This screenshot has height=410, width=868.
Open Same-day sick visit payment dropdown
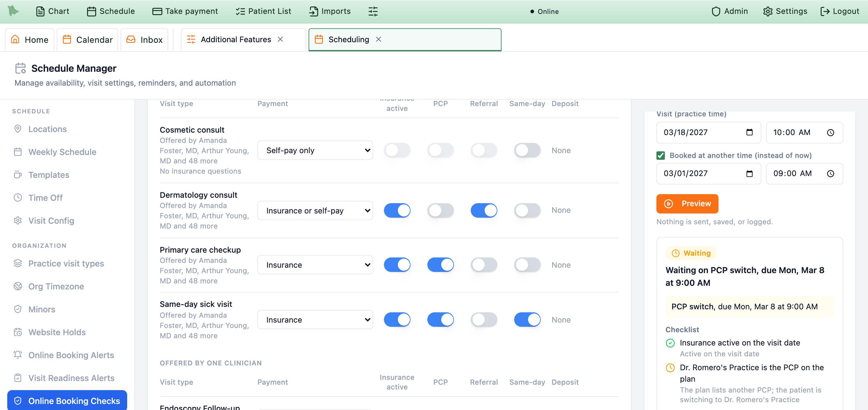pos(315,319)
